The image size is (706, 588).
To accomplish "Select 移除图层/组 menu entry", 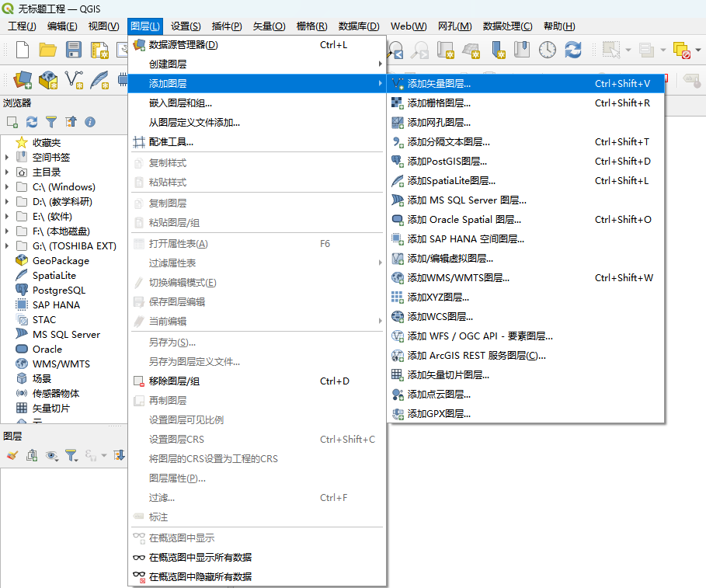I will point(257,381).
